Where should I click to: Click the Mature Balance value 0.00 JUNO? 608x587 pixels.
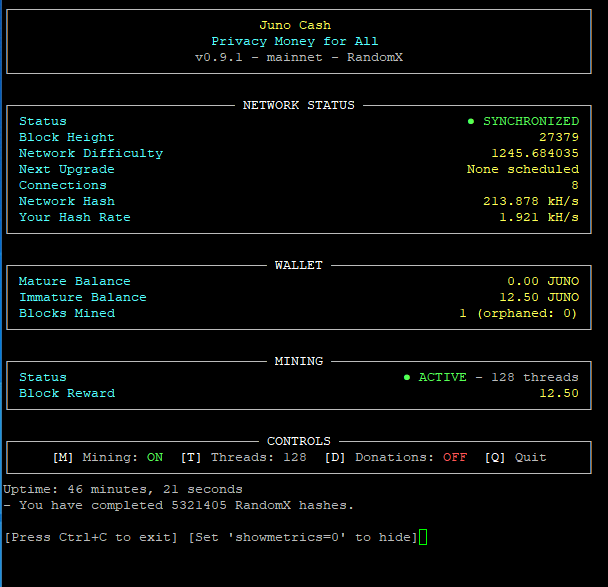pos(543,281)
